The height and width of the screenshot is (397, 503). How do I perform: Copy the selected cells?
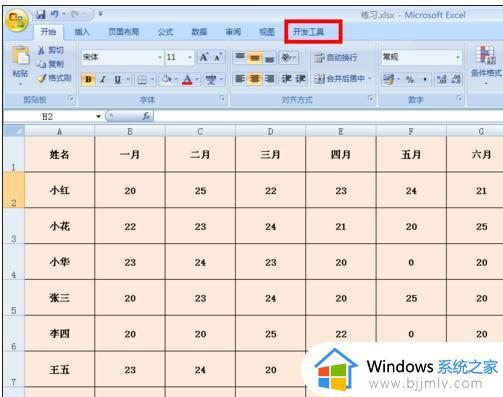[50, 64]
